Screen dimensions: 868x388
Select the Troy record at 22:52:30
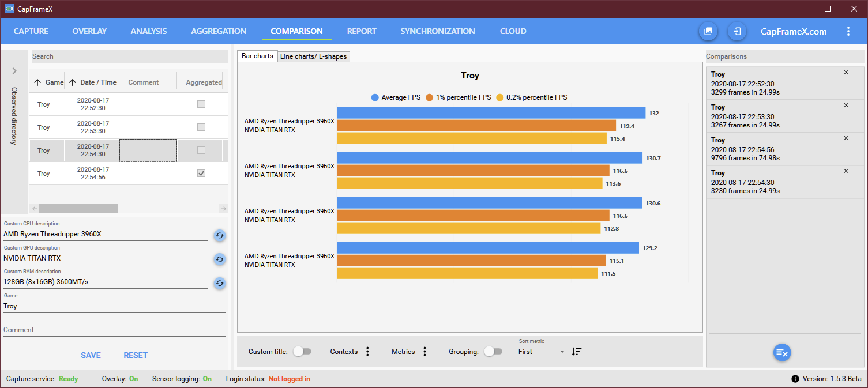(x=129, y=104)
